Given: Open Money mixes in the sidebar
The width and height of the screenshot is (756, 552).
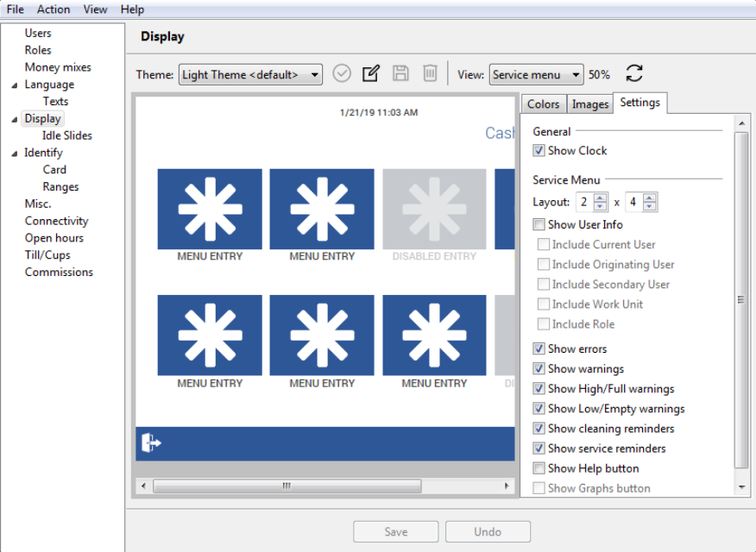Looking at the screenshot, I should (x=58, y=67).
